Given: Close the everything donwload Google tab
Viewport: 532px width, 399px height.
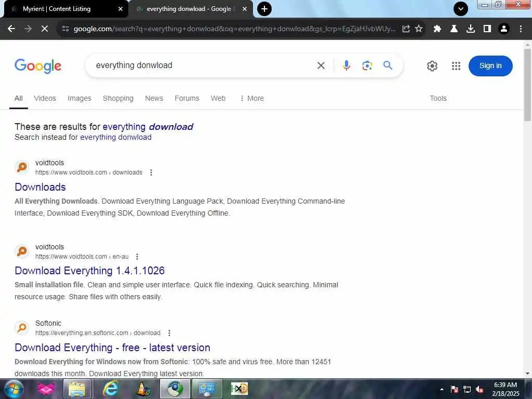Looking at the screenshot, I should tap(244, 9).
